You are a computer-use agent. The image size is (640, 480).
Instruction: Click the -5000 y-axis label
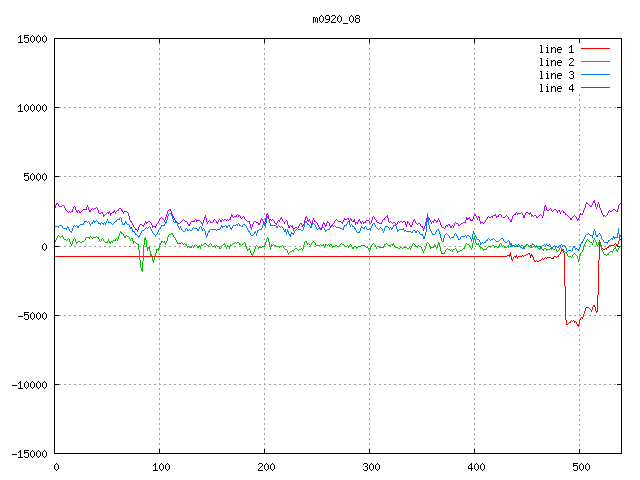pyautogui.click(x=32, y=316)
